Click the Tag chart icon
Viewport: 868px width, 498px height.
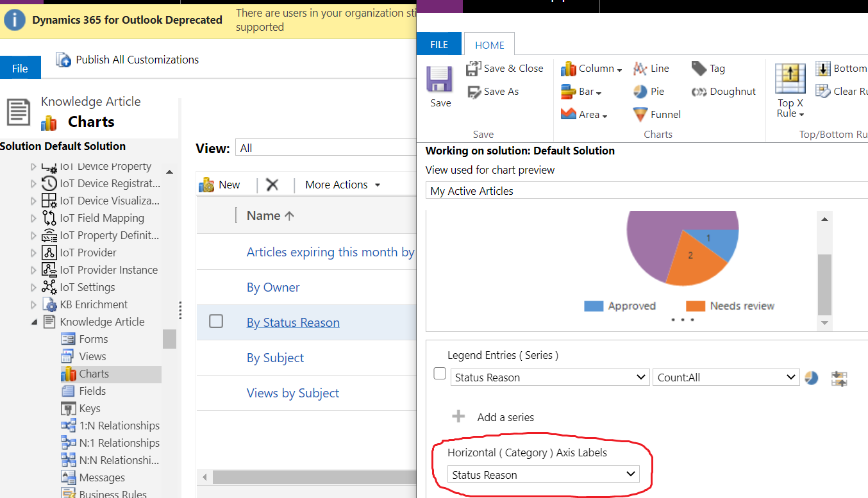tap(699, 68)
